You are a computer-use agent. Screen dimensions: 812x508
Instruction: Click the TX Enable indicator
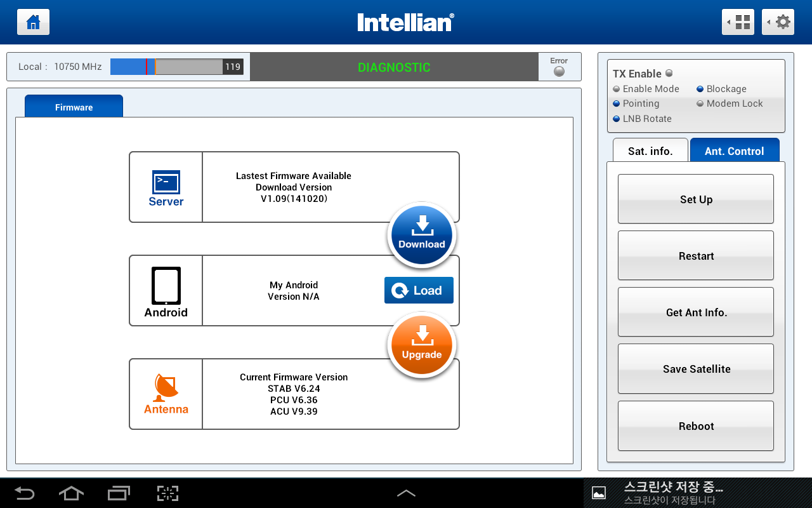coord(669,74)
